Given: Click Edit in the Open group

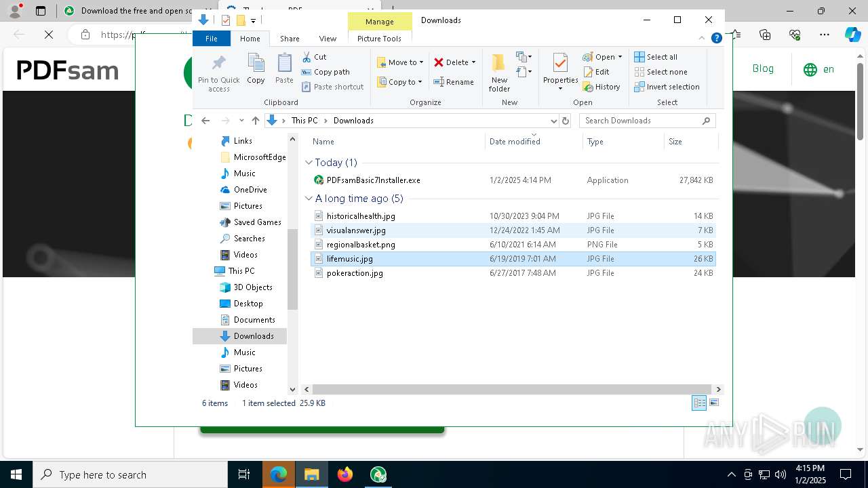Looking at the screenshot, I should pyautogui.click(x=595, y=72).
